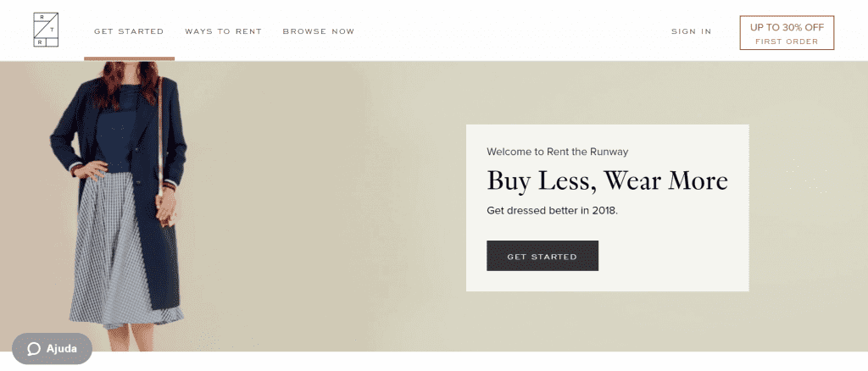The height and width of the screenshot is (371, 868).
Task: Click the speech bubble icon in Ajuda
Action: [34, 349]
